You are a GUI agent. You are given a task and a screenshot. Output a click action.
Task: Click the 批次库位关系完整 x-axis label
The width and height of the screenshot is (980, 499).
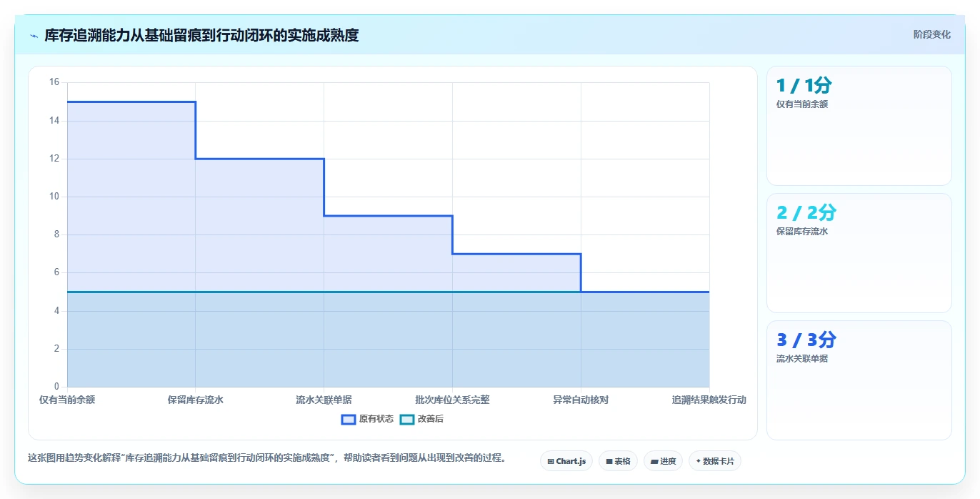click(x=452, y=400)
